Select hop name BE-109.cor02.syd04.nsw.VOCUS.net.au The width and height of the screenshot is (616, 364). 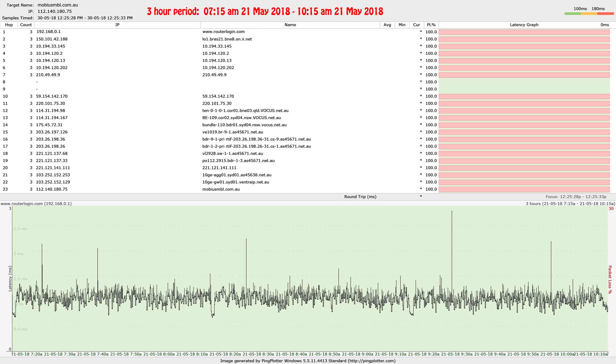click(242, 118)
